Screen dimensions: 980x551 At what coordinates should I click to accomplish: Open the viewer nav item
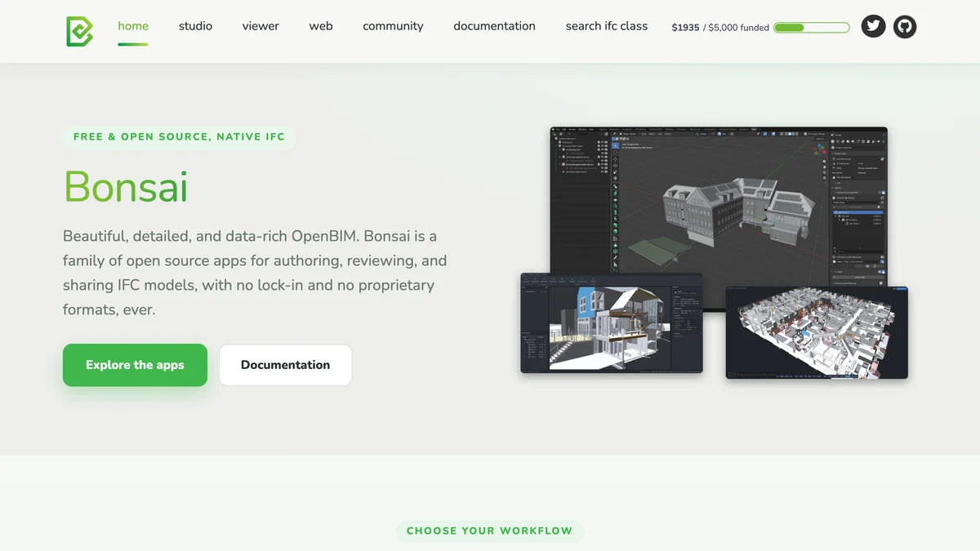[x=261, y=26]
